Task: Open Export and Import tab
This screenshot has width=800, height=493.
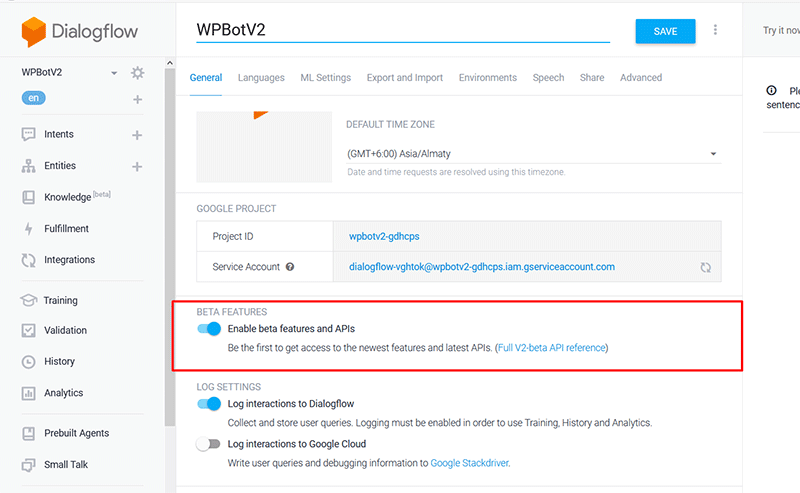Action: pos(404,78)
